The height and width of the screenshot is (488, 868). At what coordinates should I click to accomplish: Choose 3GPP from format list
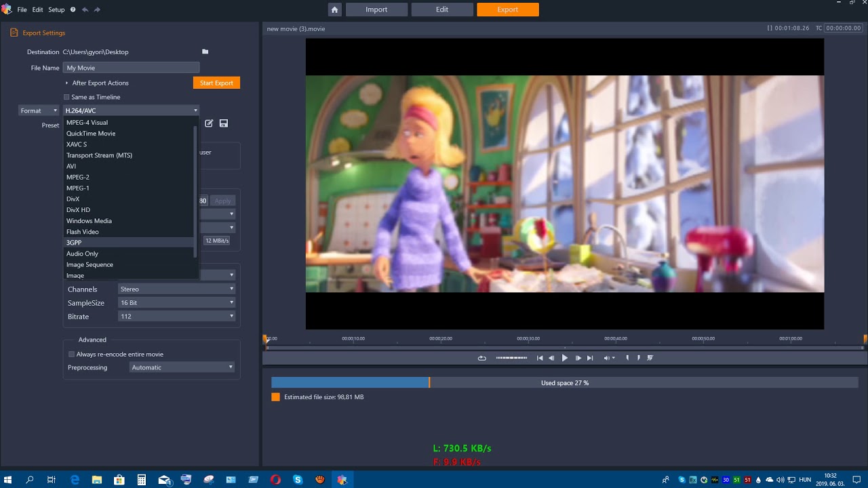point(128,243)
